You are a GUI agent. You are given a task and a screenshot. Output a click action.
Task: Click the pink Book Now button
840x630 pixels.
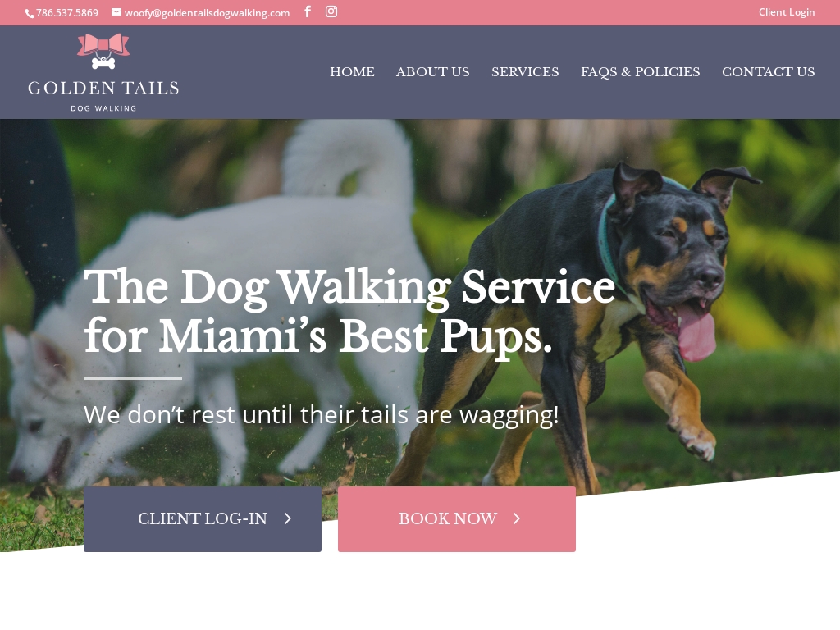457,519
